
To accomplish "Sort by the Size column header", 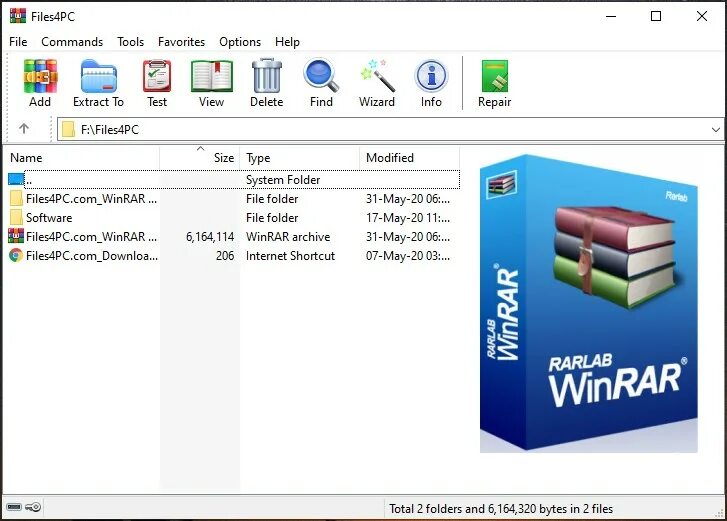I will tap(199, 158).
